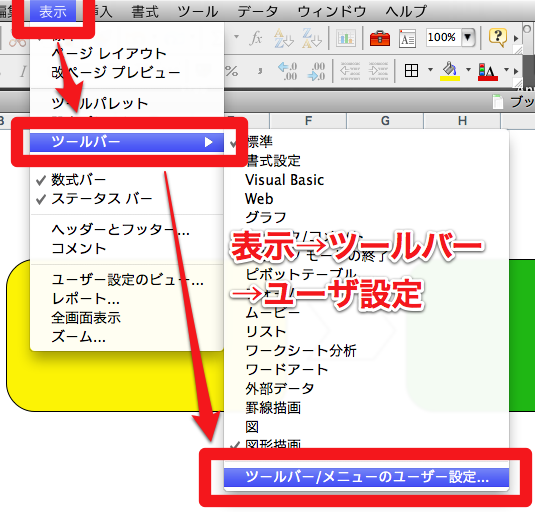Decrease decimal places icon
Screen dimensions: 535x512
click(x=316, y=71)
